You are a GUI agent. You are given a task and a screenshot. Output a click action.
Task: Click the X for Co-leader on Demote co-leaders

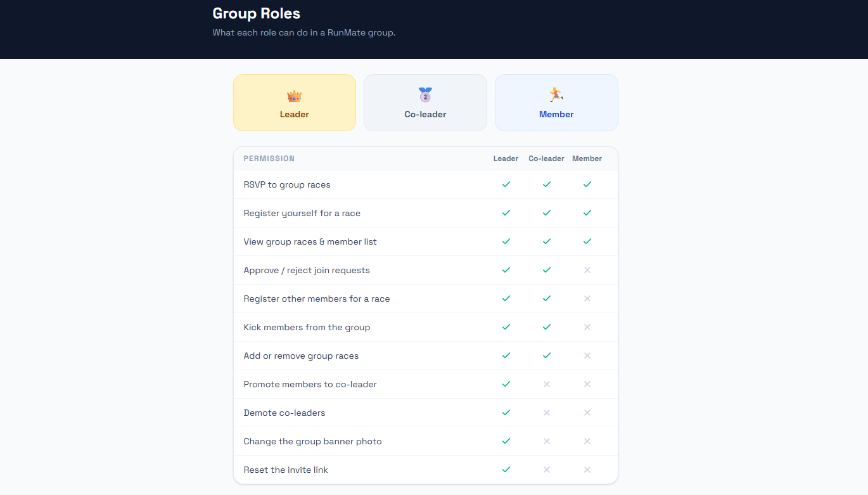546,413
